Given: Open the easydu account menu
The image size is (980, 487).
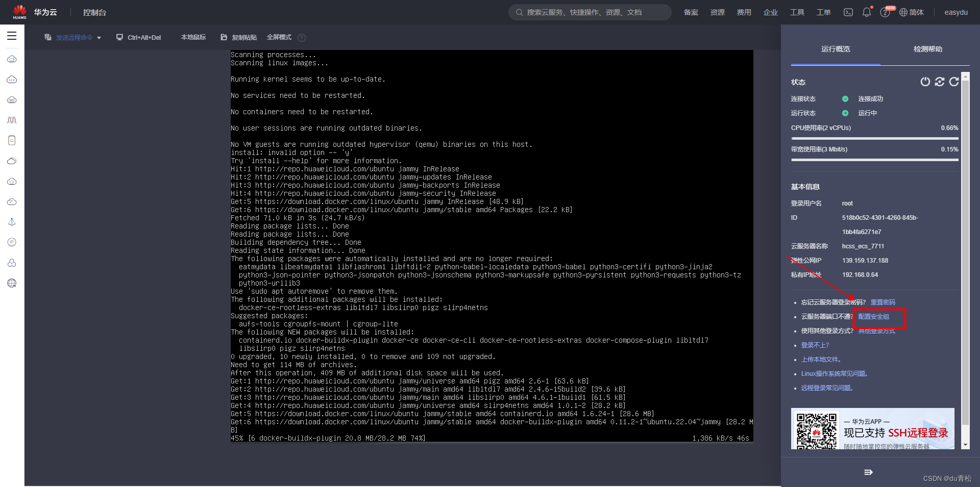Looking at the screenshot, I should coord(956,12).
